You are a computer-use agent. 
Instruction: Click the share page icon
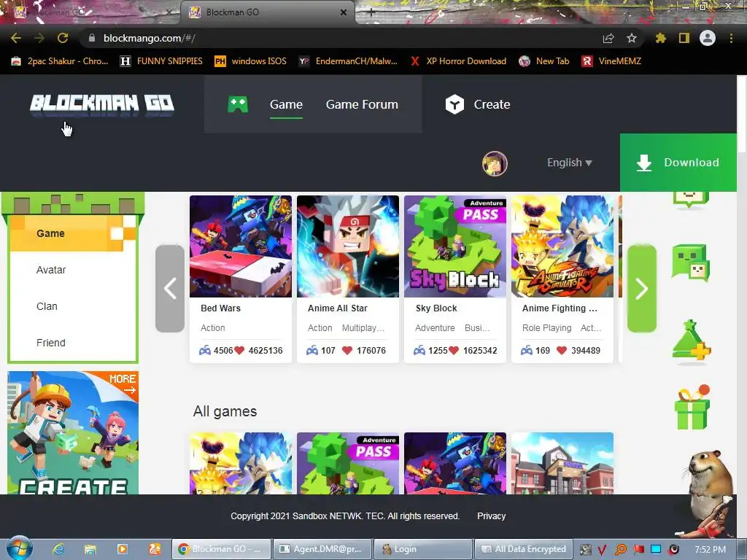(x=608, y=38)
